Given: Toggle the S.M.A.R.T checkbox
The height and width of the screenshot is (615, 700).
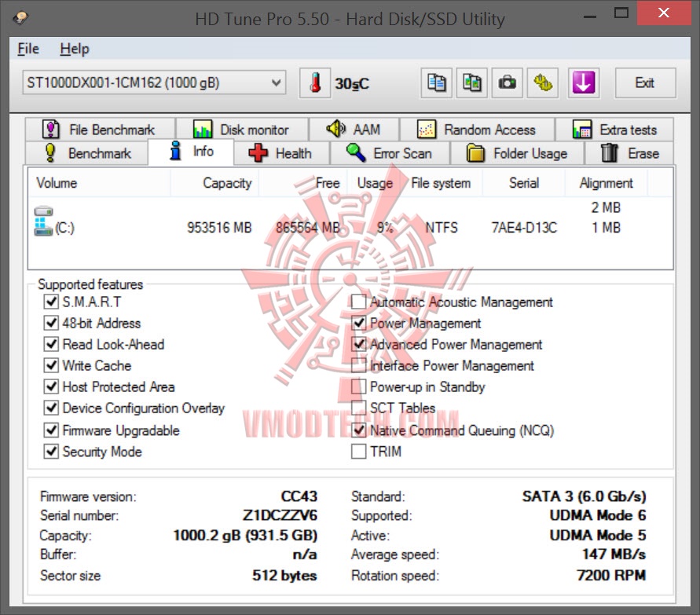Looking at the screenshot, I should pos(51,302).
